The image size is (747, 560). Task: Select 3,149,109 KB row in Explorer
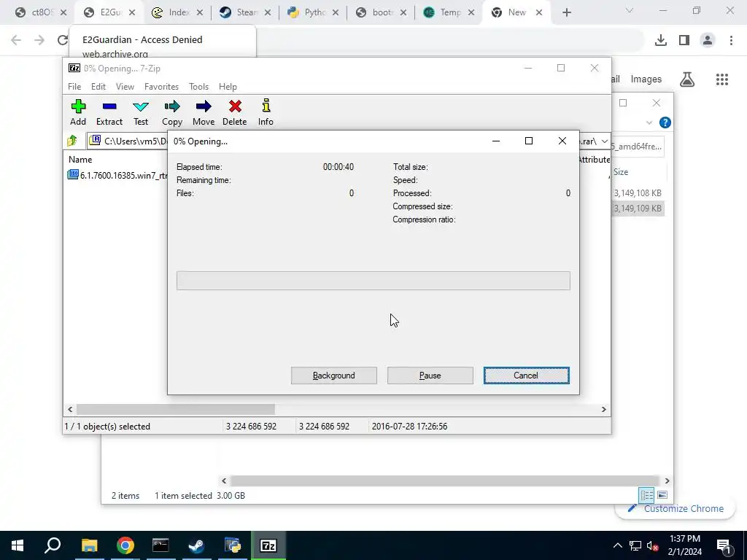[x=638, y=208]
